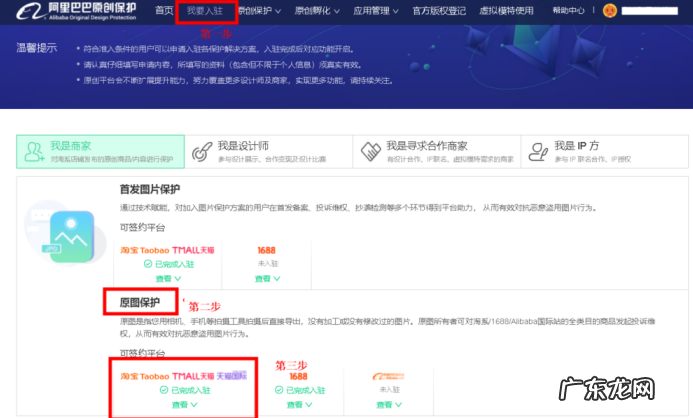Click the 原图保护 heading
This screenshot has width=693, height=418.
coord(140,302)
